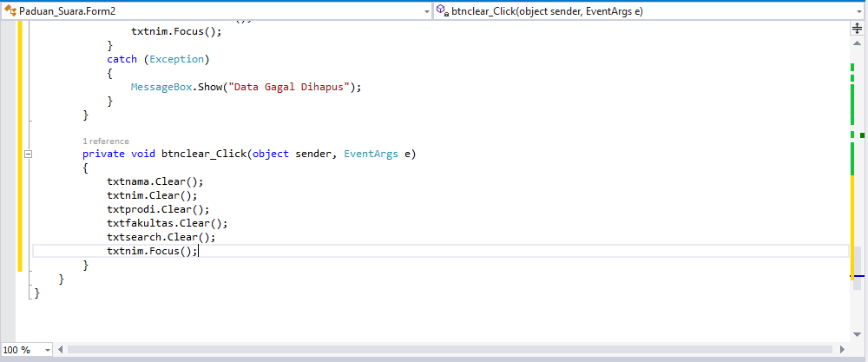Click on "txtsearch.Clear();" line
Screen dimensions: 868x362
[x=161, y=238]
